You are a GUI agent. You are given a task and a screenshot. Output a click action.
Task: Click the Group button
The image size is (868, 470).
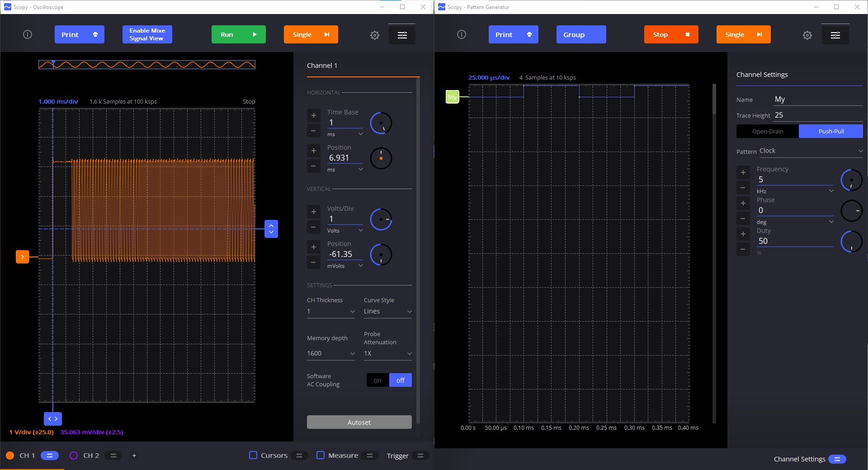click(581, 34)
